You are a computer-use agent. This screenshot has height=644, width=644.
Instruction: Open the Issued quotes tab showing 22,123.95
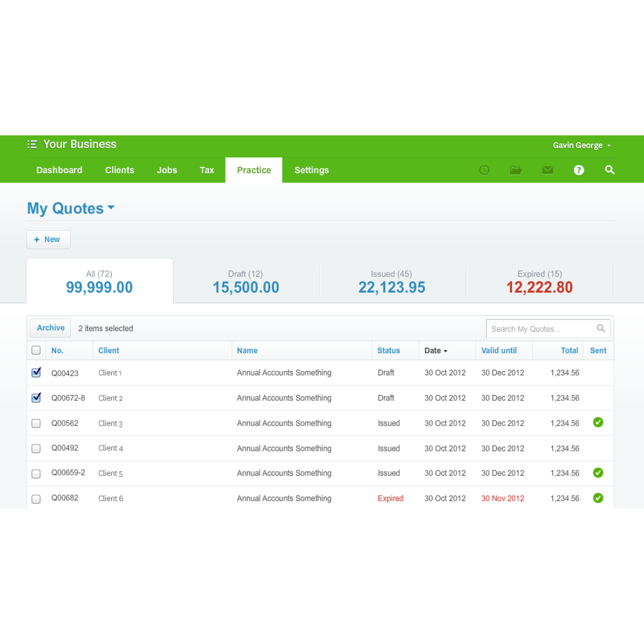(x=391, y=282)
